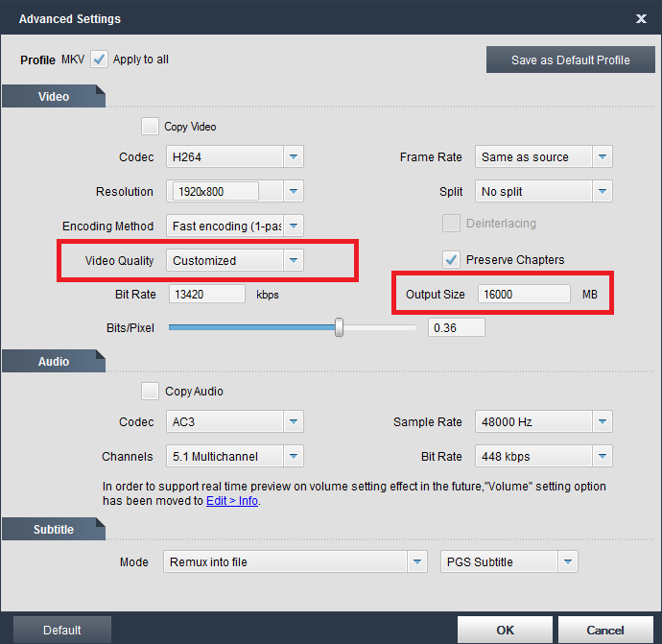
Task: Toggle the Apply to all checkbox
Action: click(x=100, y=60)
